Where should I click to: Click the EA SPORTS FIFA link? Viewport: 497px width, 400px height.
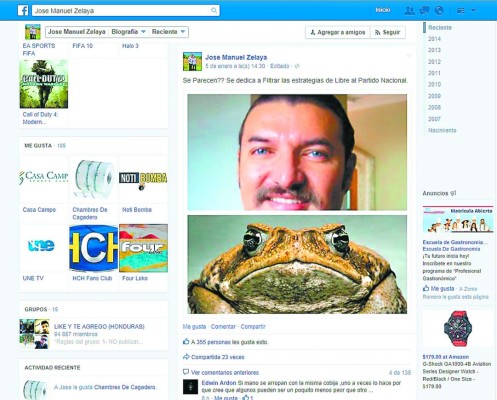click(39, 49)
